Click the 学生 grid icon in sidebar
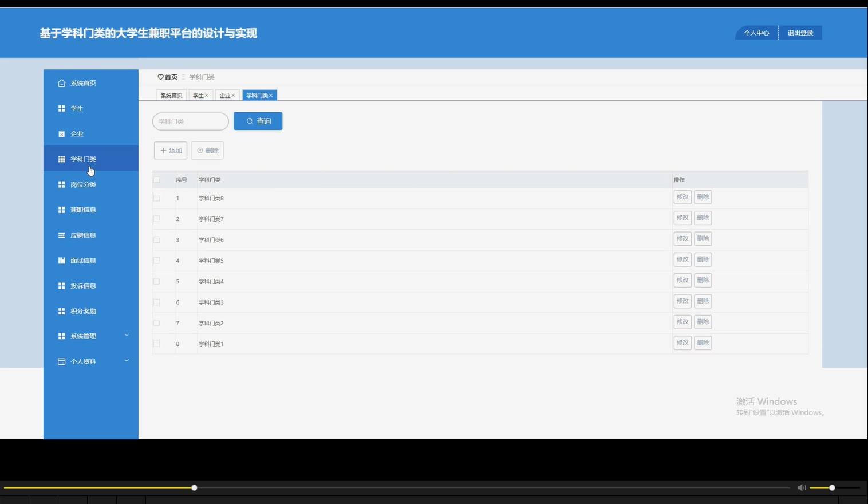 coord(61,108)
